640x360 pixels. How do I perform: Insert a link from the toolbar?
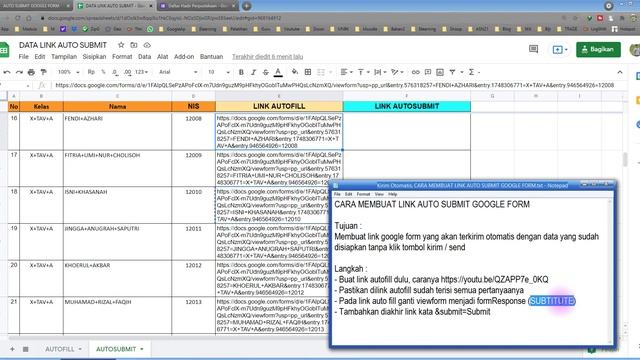pos(416,72)
